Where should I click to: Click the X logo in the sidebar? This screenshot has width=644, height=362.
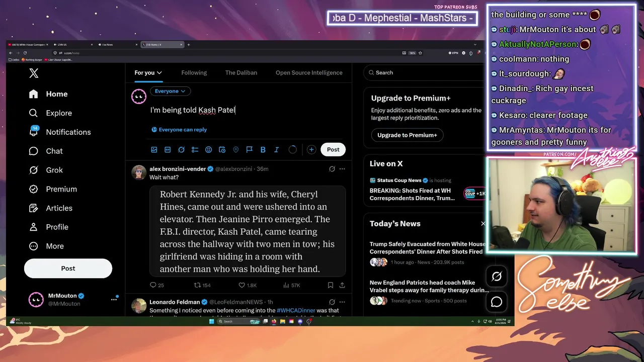pos(34,73)
